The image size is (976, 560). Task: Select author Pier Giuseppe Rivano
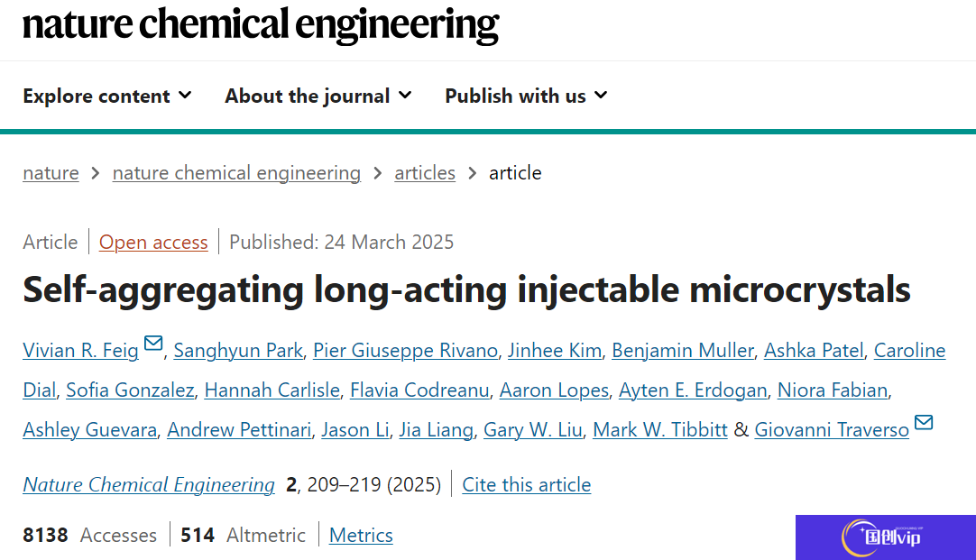coord(405,350)
